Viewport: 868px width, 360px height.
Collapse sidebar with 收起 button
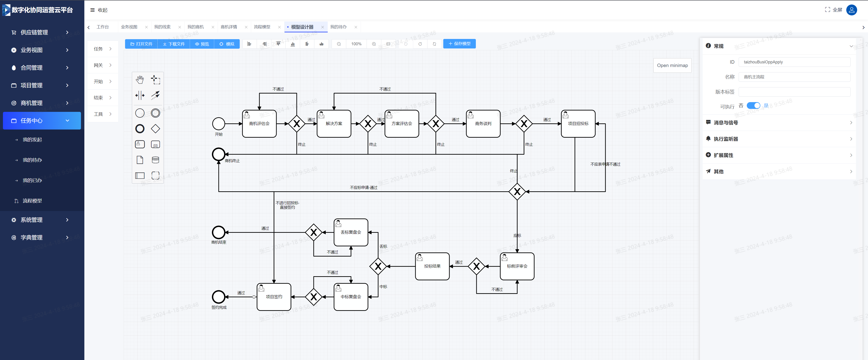tap(99, 10)
